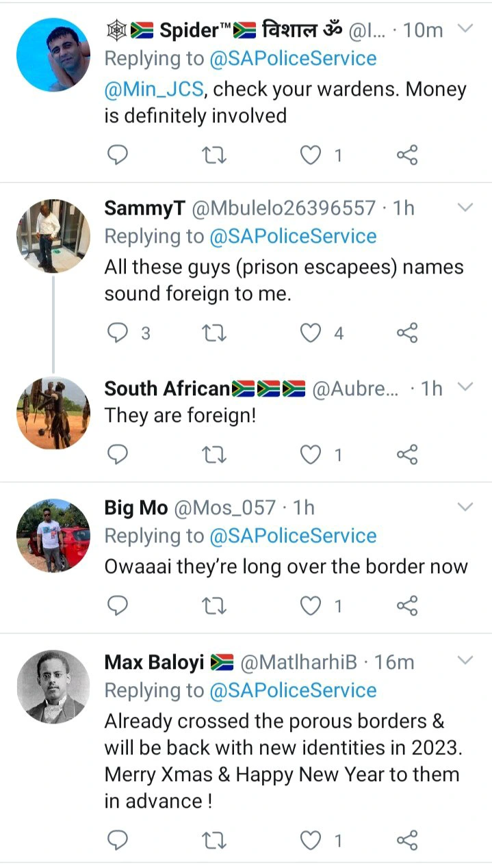This screenshot has width=492, height=868.
Task: Open dropdown menu on Max Baloyi's tweet
Action: click(465, 661)
